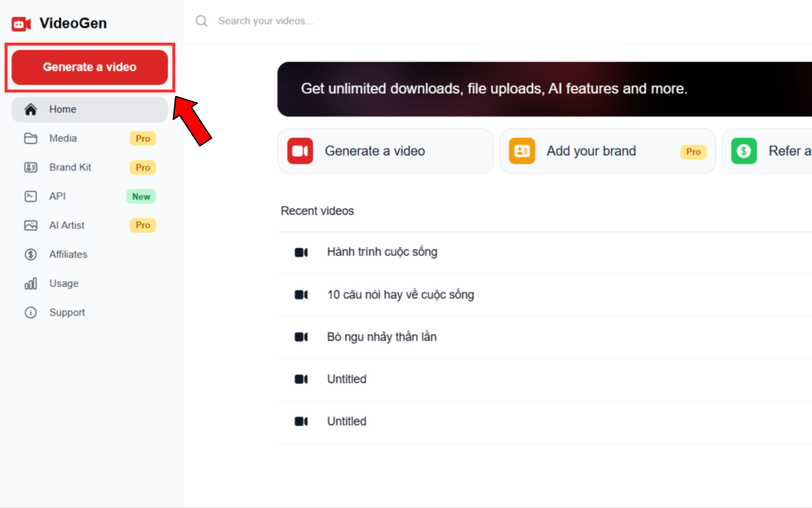Click the VideoGen brand name
812x508 pixels.
(x=73, y=23)
